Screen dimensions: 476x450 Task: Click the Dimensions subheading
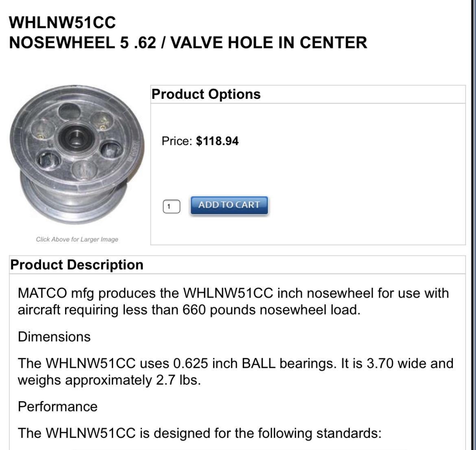pyautogui.click(x=54, y=337)
